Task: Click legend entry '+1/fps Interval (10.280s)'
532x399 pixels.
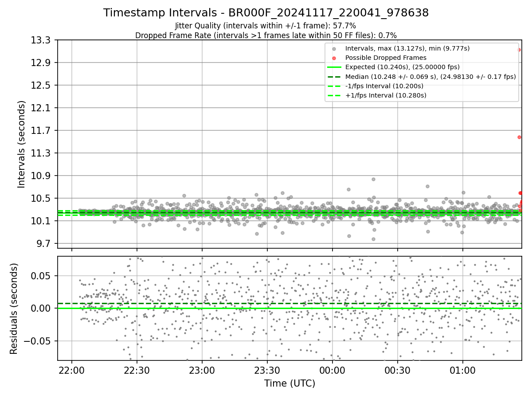Action: click(x=386, y=95)
